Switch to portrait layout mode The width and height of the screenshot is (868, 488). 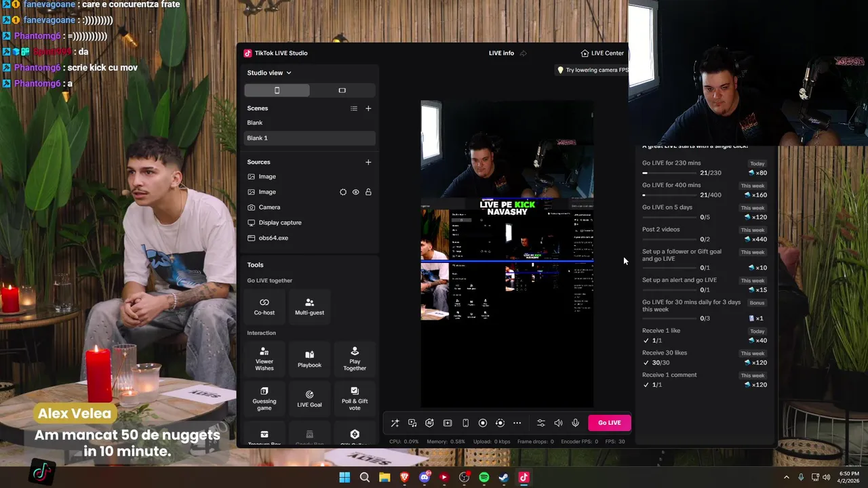click(277, 90)
